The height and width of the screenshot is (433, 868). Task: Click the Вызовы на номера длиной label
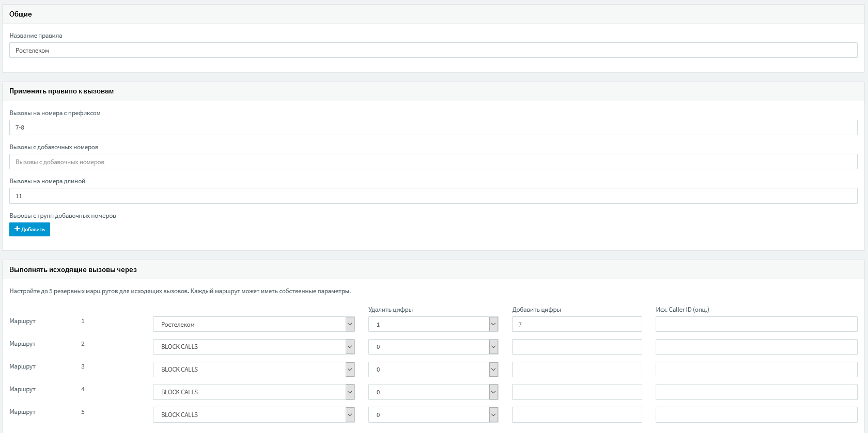point(48,181)
